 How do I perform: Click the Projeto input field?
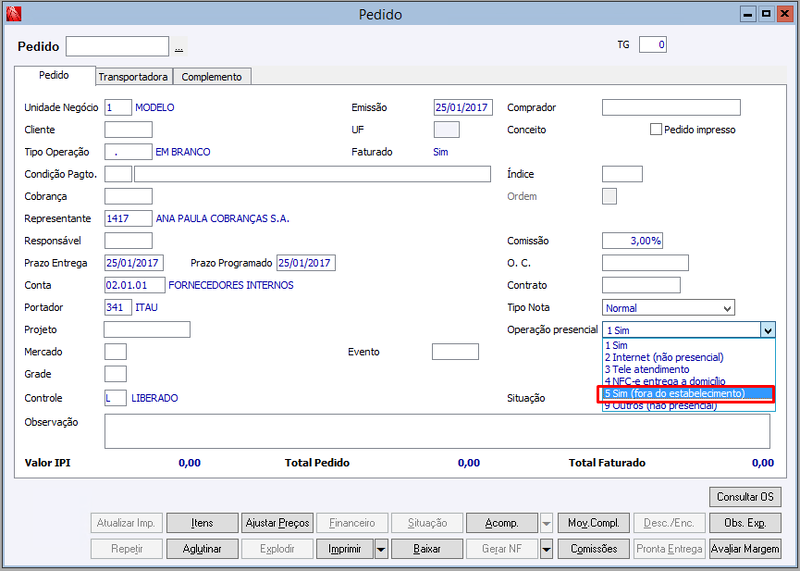147,330
